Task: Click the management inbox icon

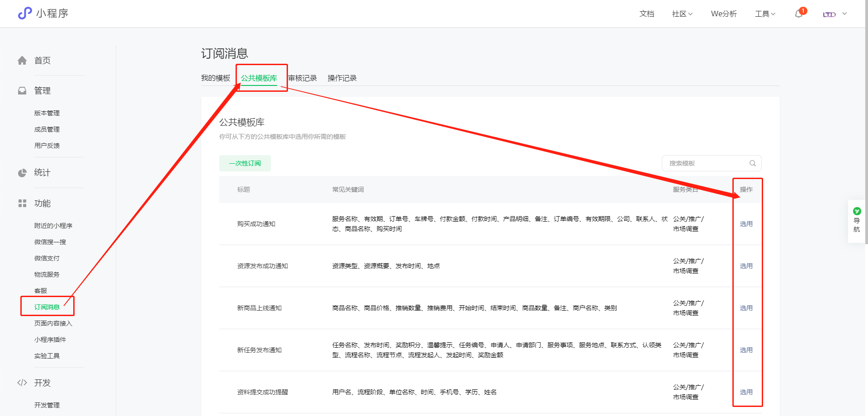Action: tap(22, 91)
